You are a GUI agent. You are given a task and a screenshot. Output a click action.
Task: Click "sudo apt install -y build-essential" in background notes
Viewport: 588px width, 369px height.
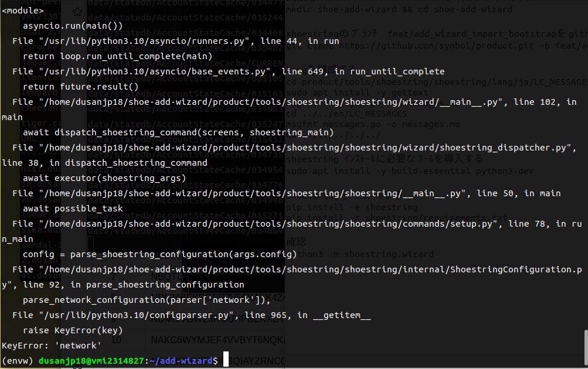coord(410,171)
